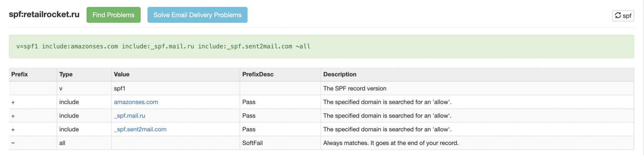Refresh the spf lookup button

coord(623,16)
